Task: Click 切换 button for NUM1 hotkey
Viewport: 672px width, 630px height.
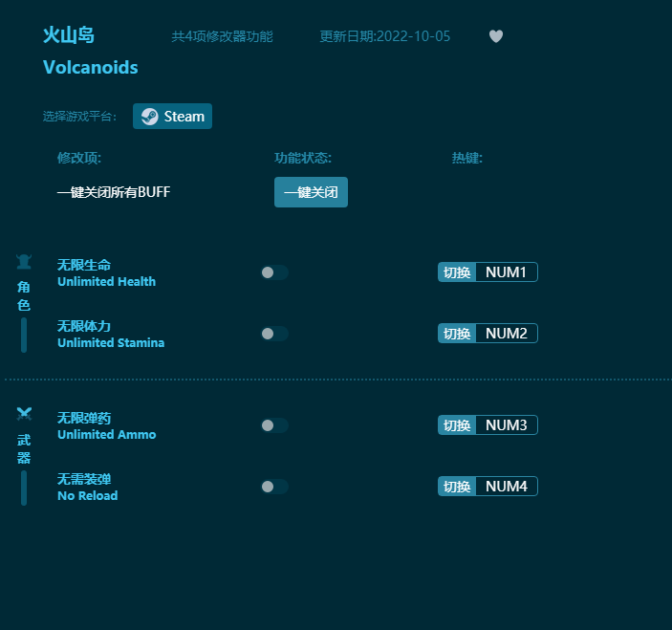Action: [x=457, y=272]
